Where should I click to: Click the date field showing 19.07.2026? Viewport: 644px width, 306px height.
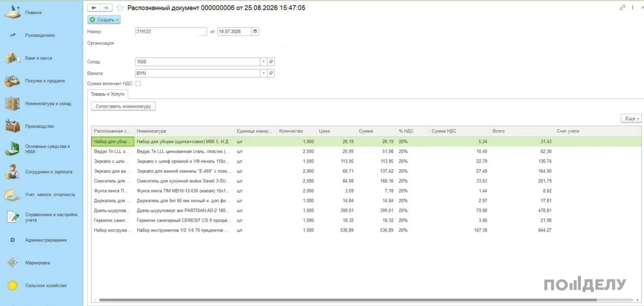pyautogui.click(x=234, y=31)
